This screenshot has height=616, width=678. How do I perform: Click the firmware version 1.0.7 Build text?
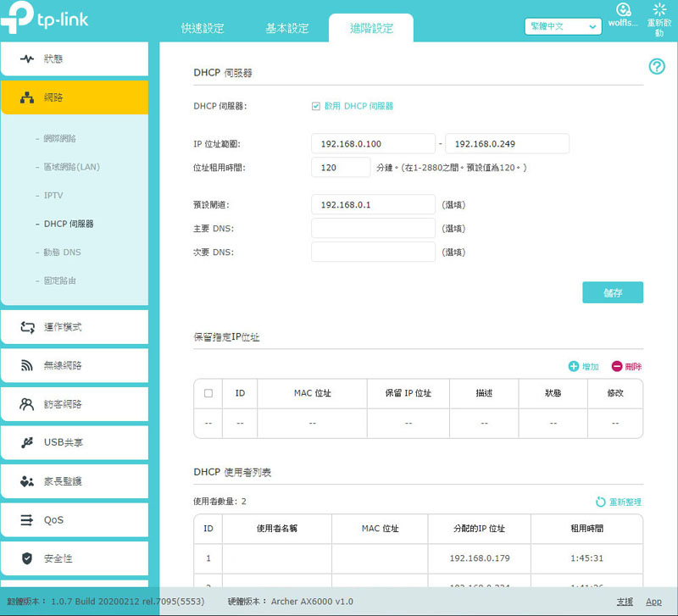(x=128, y=602)
